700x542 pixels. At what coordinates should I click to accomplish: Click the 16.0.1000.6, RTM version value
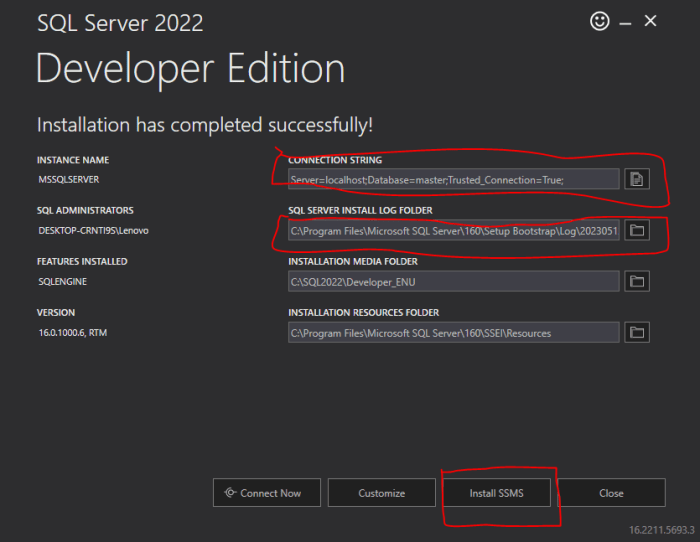tap(73, 333)
